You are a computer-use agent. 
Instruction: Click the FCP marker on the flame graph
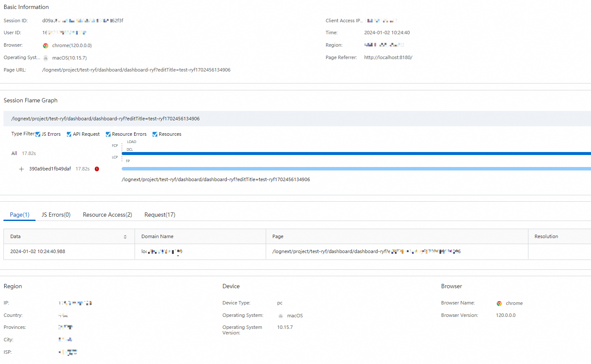click(x=115, y=146)
